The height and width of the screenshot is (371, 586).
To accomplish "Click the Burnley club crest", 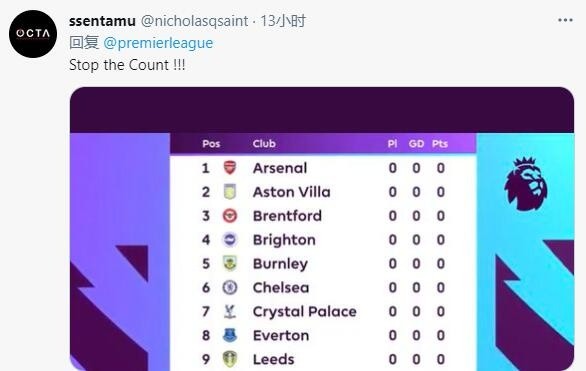I will (x=230, y=263).
